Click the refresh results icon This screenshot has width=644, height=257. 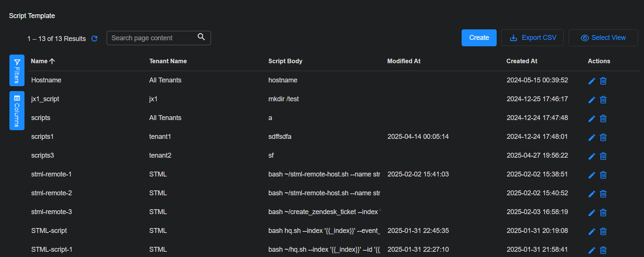pos(95,39)
